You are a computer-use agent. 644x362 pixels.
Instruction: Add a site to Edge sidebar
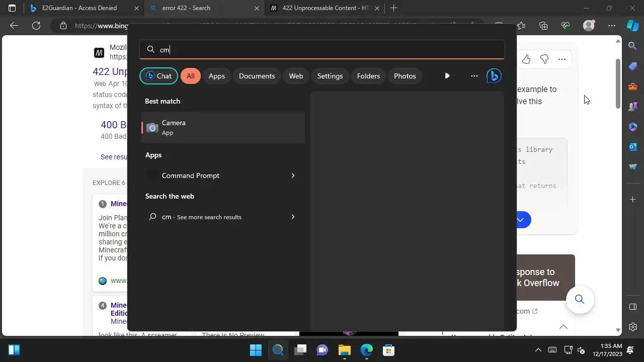pos(633,200)
